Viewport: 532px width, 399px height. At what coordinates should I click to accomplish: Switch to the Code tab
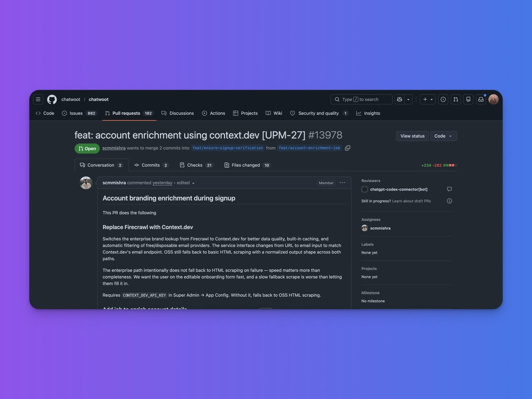pos(45,113)
